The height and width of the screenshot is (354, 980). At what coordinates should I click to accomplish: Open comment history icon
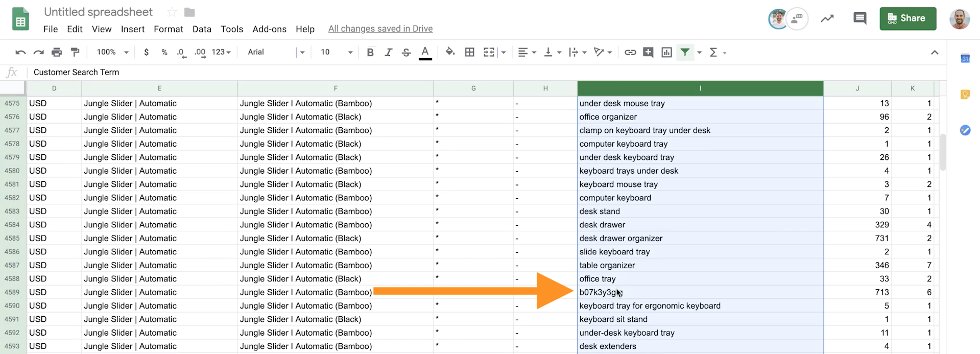[859, 19]
